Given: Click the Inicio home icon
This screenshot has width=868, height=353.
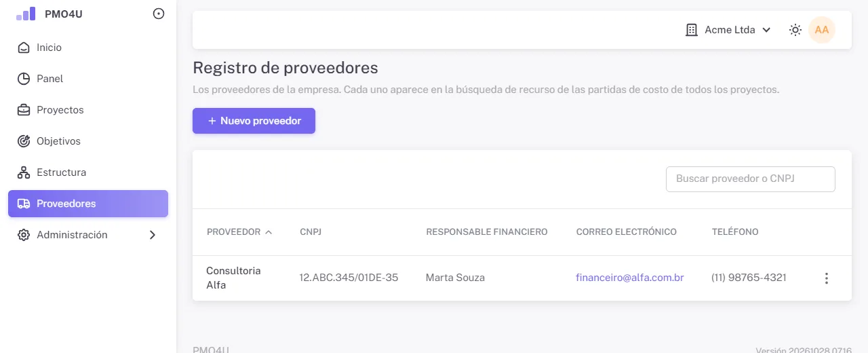Looking at the screenshot, I should (x=24, y=48).
